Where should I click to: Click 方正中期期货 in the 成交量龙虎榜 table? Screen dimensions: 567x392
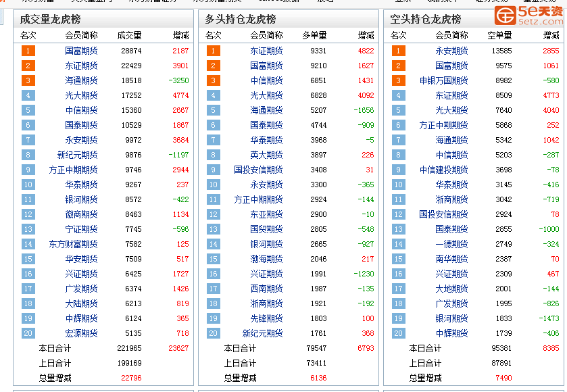74,170
